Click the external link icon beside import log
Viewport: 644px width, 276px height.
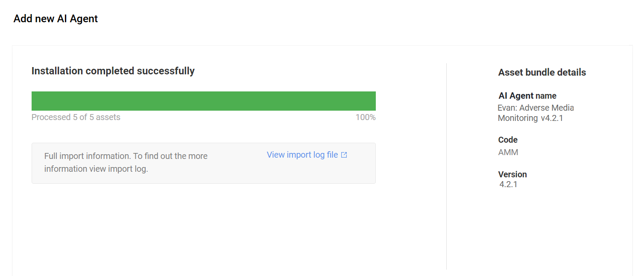click(x=344, y=155)
